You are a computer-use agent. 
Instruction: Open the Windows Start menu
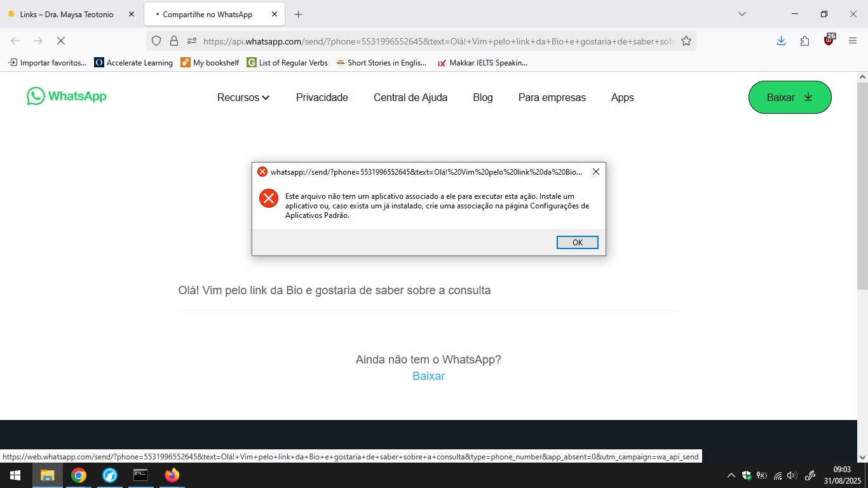15,475
